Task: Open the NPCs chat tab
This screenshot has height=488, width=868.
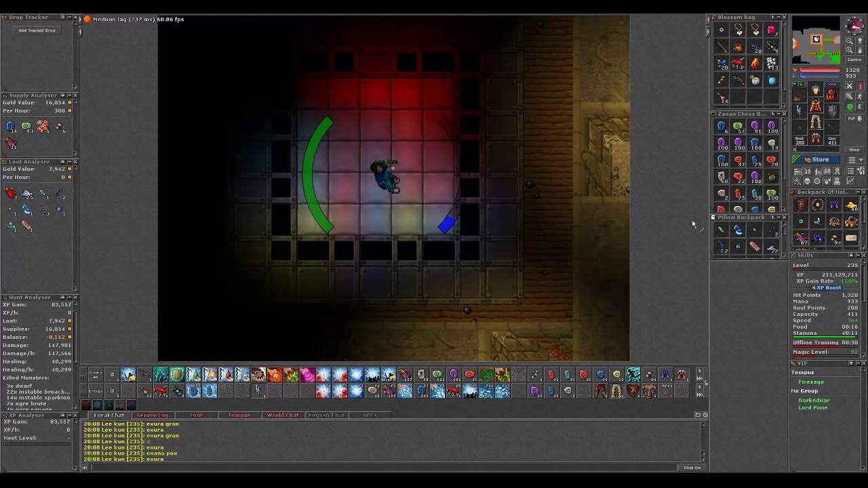Action: (x=370, y=415)
